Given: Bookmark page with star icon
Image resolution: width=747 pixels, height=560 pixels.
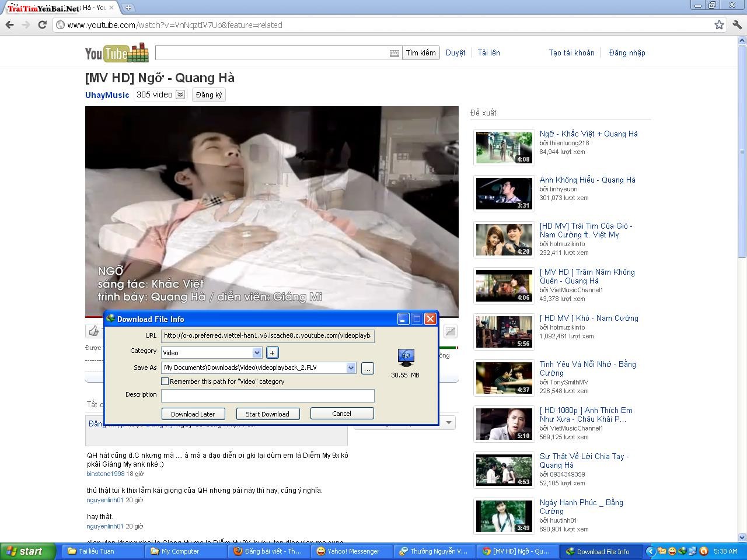Looking at the screenshot, I should click(719, 24).
